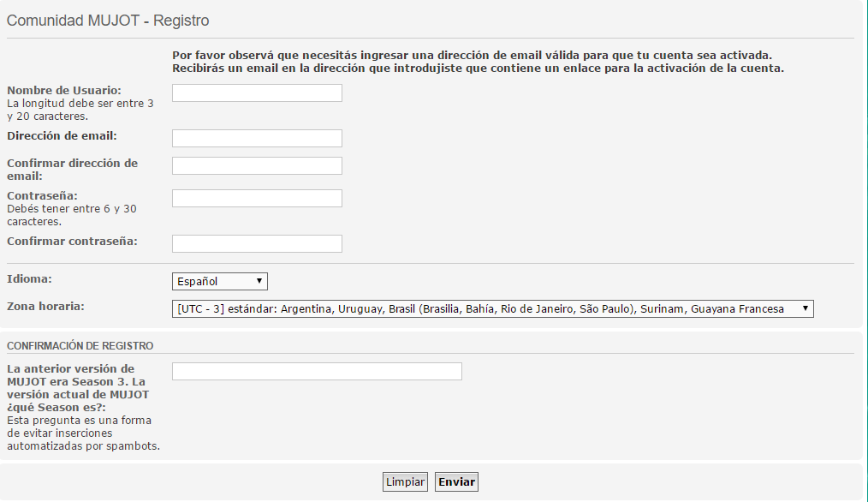Click the 'Comunidad MUJOT - Registro' heading
This screenshot has width=868, height=502.
click(x=108, y=21)
